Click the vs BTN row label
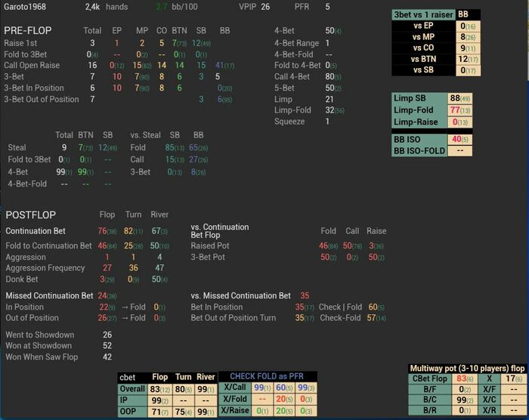Viewport: 529px width, 420px height. 423,59
